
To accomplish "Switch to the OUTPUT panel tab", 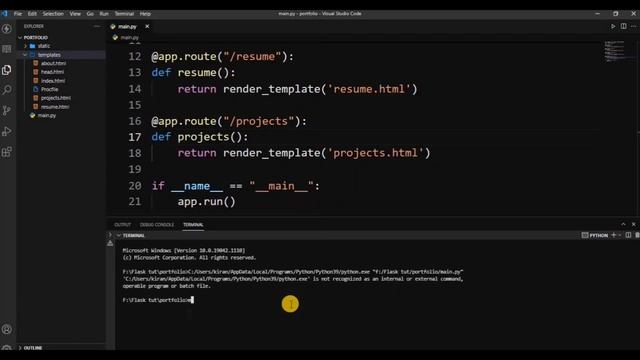I will coord(122,225).
